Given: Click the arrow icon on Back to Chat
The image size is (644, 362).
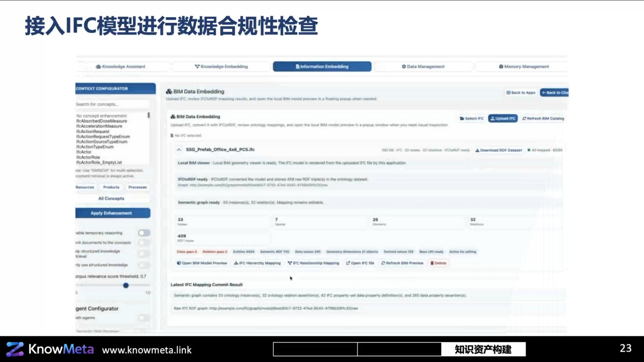Looking at the screenshot, I should point(544,92).
